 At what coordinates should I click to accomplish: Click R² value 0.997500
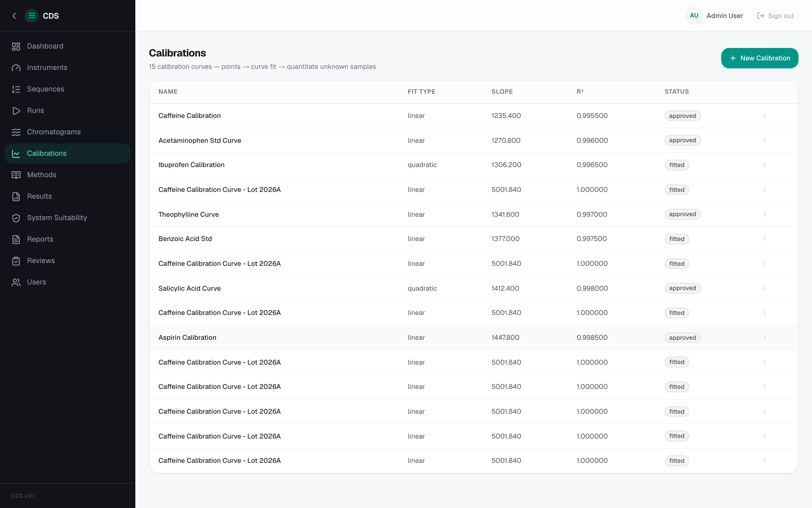click(592, 239)
